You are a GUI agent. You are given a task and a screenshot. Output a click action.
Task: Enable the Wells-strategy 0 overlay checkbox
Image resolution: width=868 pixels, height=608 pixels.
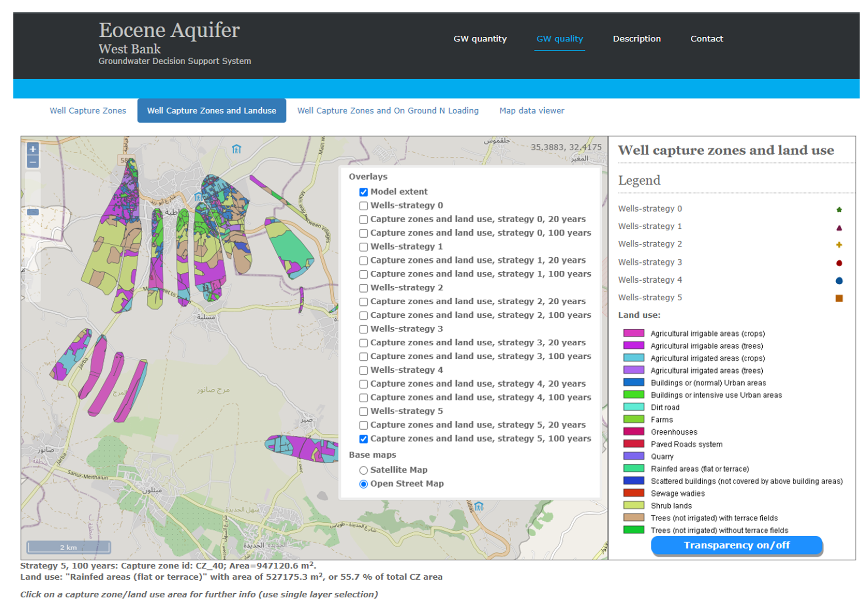tap(363, 206)
